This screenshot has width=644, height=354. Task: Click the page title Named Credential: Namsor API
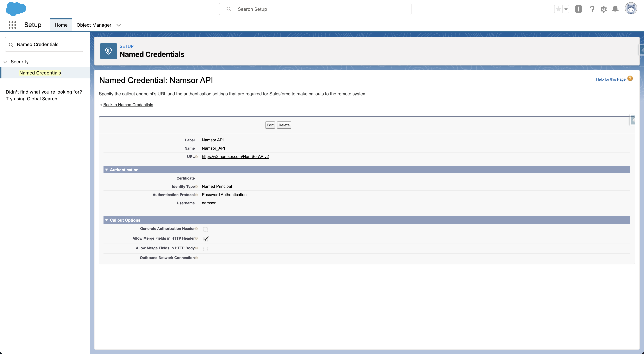point(156,80)
